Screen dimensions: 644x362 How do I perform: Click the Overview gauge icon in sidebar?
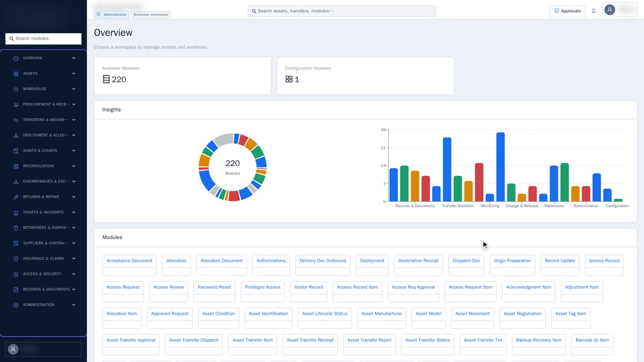click(x=16, y=58)
